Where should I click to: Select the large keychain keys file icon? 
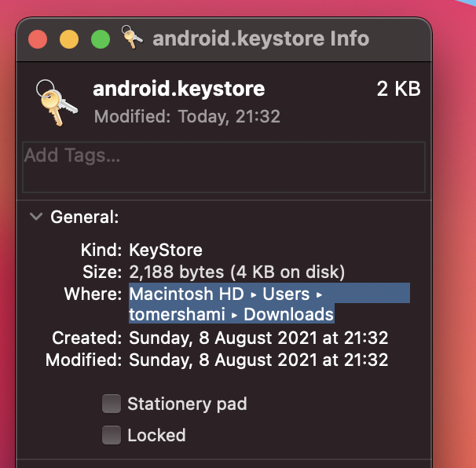56,103
